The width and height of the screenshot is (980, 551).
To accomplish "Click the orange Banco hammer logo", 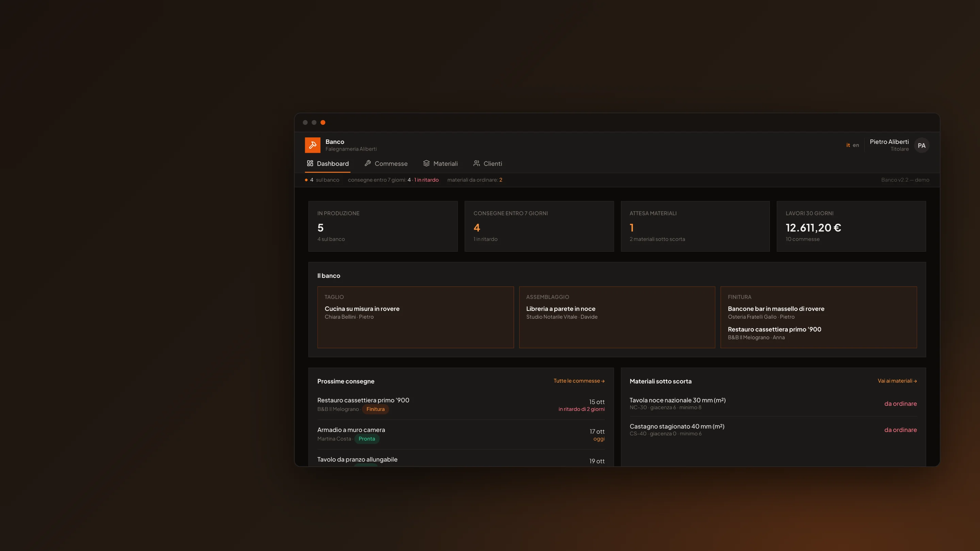I will click(312, 145).
